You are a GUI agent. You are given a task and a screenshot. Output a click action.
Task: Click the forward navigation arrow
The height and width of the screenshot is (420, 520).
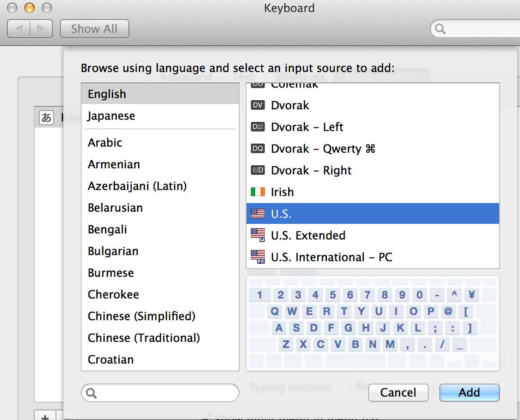pos(40,29)
